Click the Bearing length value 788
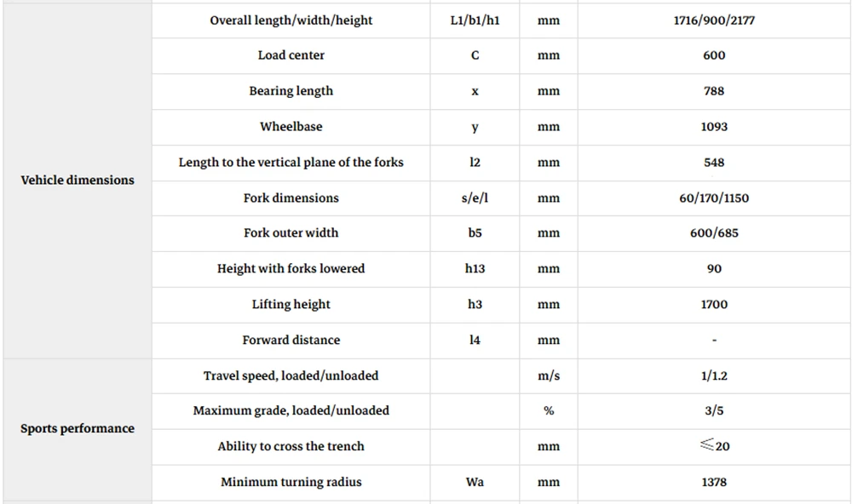Image resolution: width=852 pixels, height=504 pixels. click(714, 91)
